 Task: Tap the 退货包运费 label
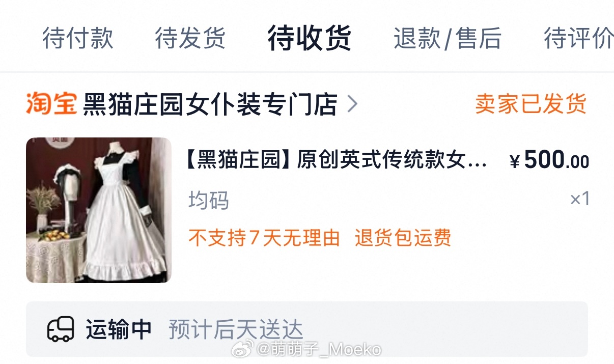click(x=403, y=238)
